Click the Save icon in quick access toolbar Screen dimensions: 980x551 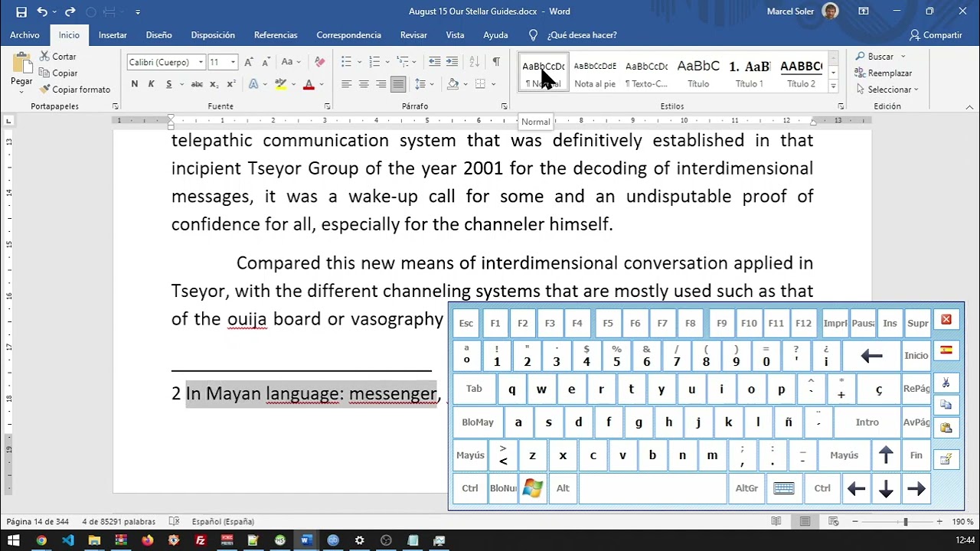(21, 11)
